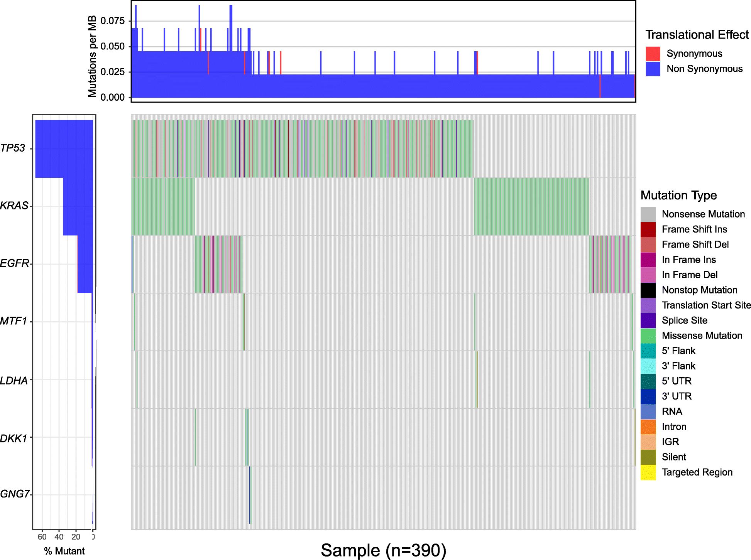This screenshot has width=751, height=560.
Task: Select the Frame Shift Ins color swatch
Action: [x=648, y=229]
